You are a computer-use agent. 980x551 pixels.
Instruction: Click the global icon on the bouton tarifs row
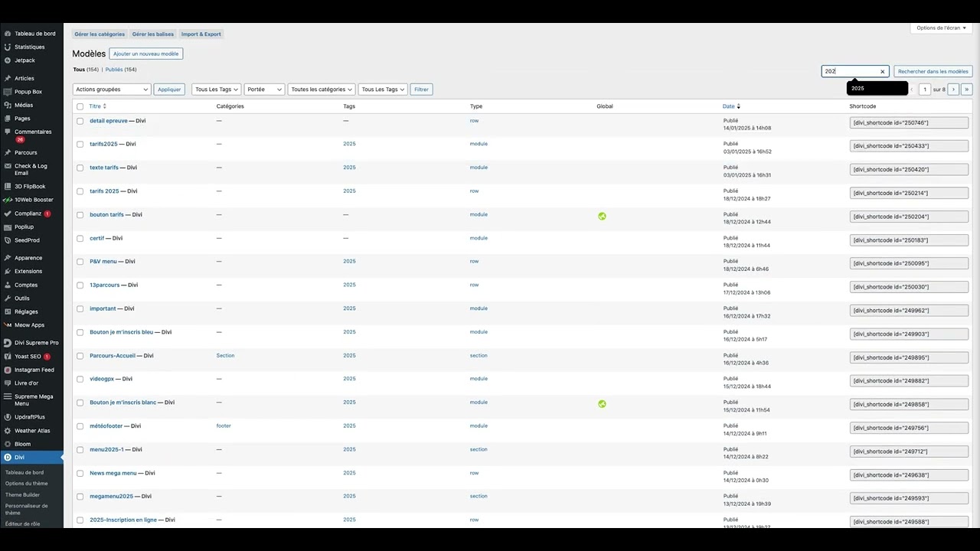click(602, 217)
